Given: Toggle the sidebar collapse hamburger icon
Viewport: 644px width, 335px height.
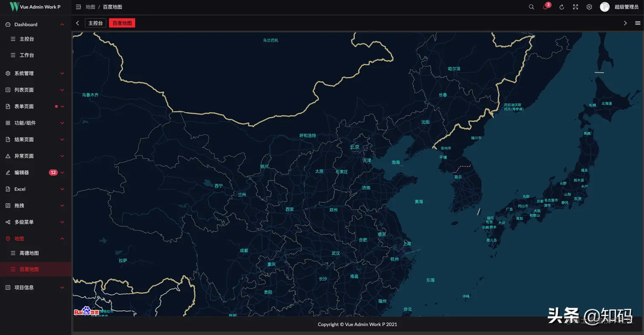Looking at the screenshot, I should point(78,7).
